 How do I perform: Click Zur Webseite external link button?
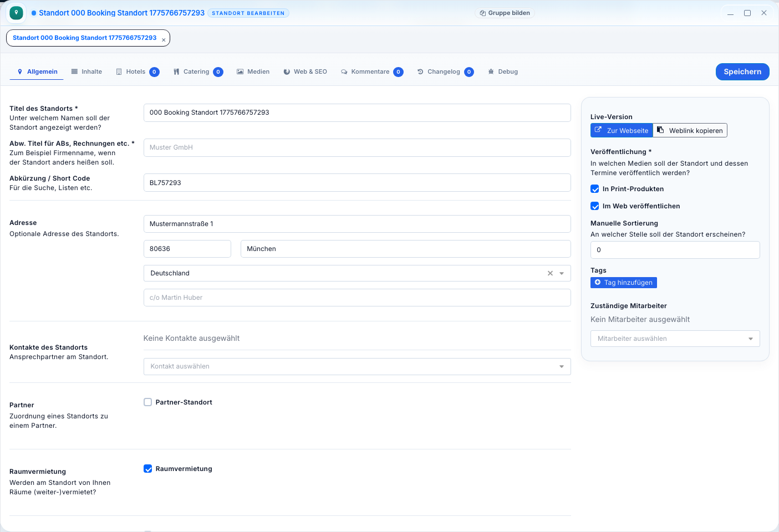622,130
